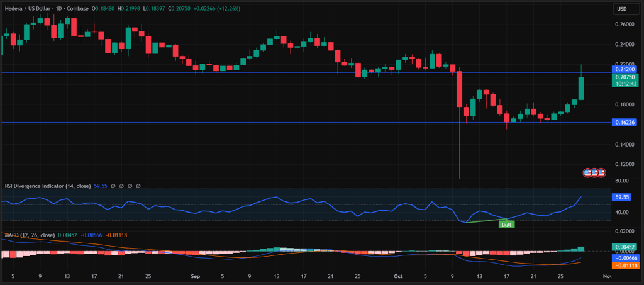Click the orange -0.01118 MACD axis label

pos(625,265)
